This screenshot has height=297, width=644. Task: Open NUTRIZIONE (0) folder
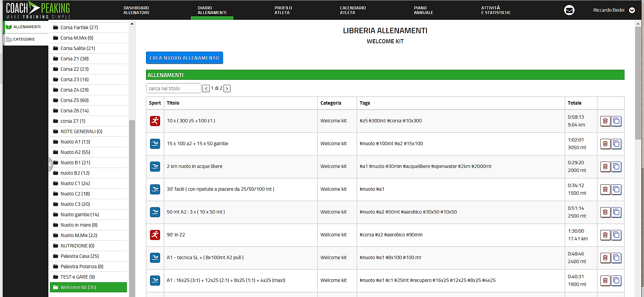pos(89,246)
